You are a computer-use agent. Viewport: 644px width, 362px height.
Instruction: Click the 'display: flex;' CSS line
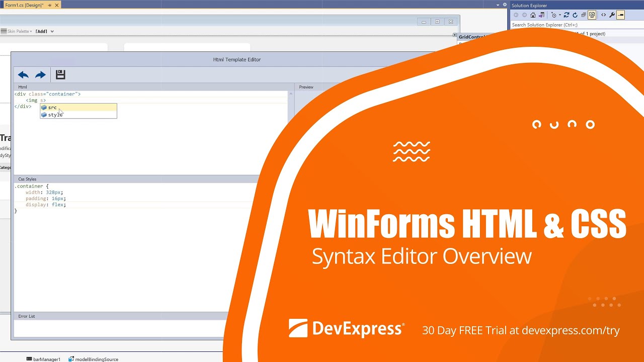click(x=46, y=205)
